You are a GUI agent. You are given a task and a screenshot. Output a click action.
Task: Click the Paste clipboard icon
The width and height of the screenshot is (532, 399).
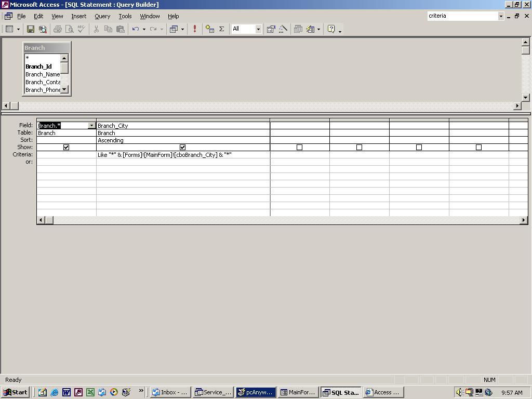(121, 29)
